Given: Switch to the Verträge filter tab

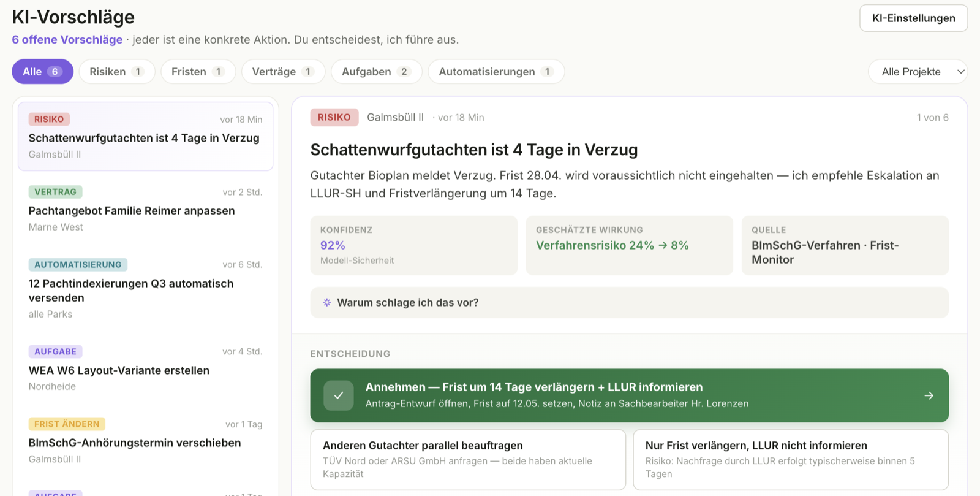Looking at the screenshot, I should coord(284,72).
